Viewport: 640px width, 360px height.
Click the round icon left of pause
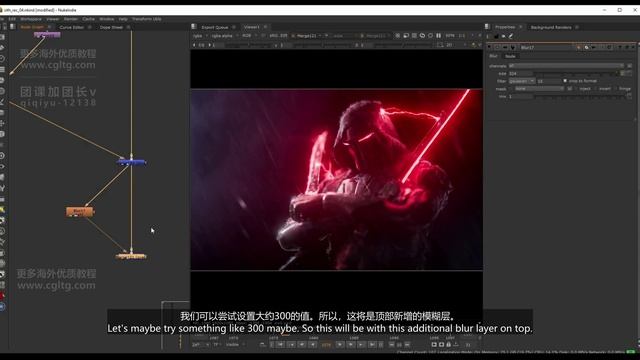(x=430, y=36)
